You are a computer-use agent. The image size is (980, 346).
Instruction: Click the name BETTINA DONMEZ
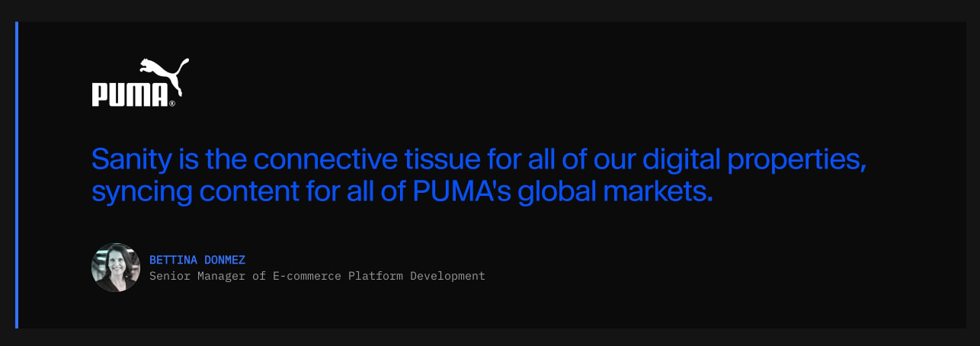197,260
